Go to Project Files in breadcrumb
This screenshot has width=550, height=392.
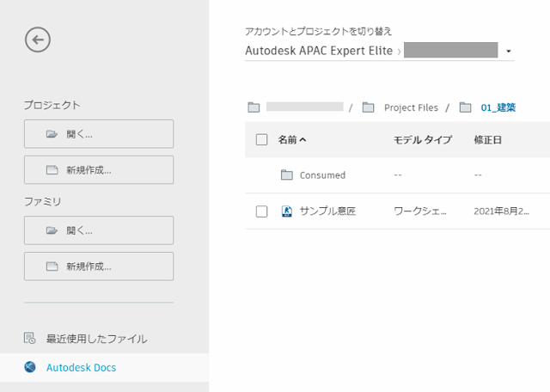411,107
